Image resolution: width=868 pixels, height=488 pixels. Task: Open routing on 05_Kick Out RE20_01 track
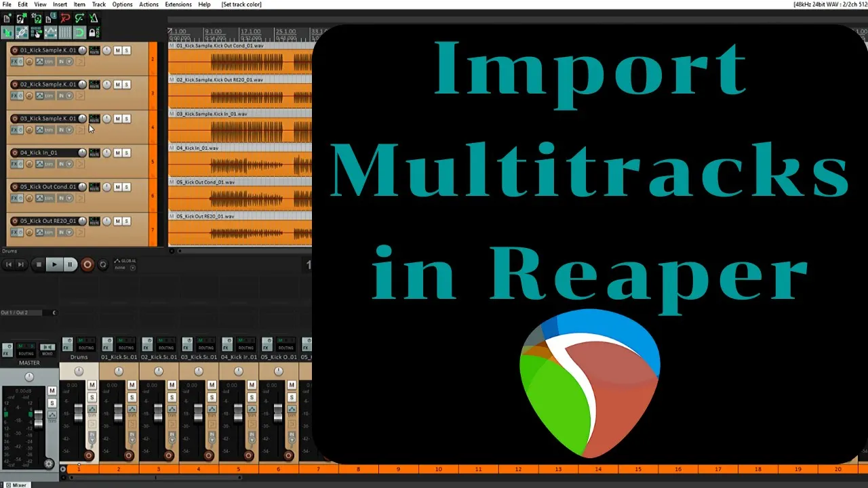pyautogui.click(x=94, y=221)
